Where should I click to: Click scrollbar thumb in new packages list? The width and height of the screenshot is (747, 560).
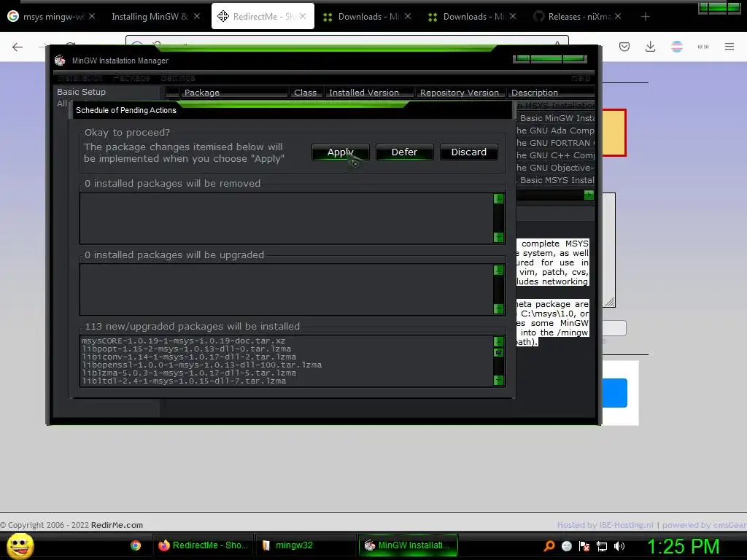point(498,352)
